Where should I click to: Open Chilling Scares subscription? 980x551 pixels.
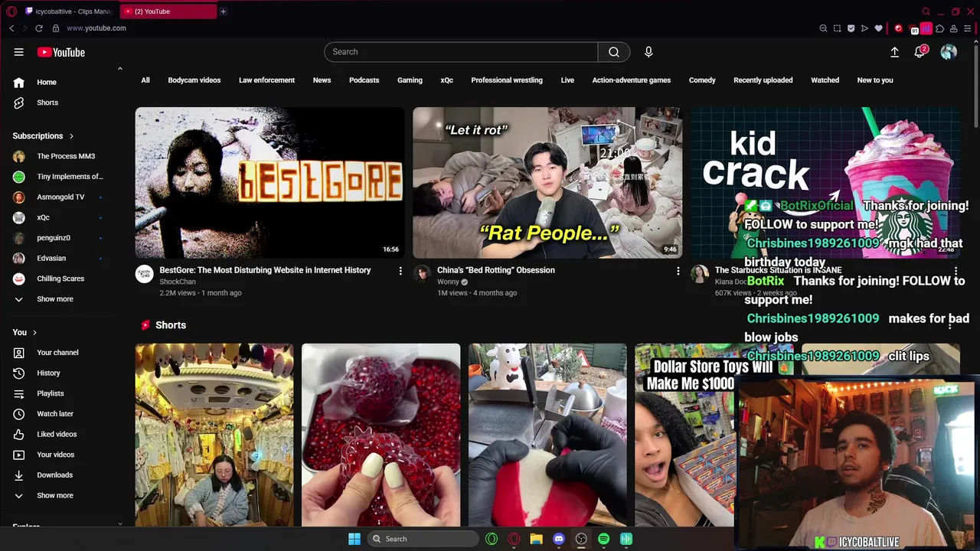tap(60, 279)
